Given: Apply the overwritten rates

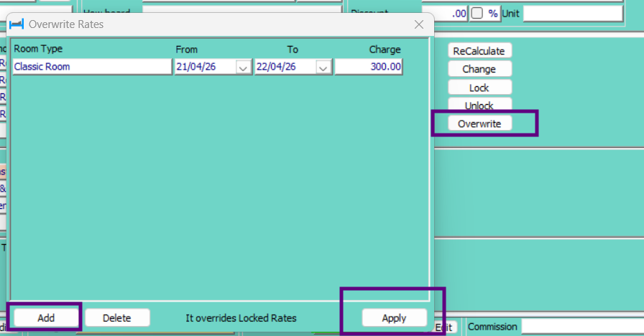Looking at the screenshot, I should click(394, 318).
